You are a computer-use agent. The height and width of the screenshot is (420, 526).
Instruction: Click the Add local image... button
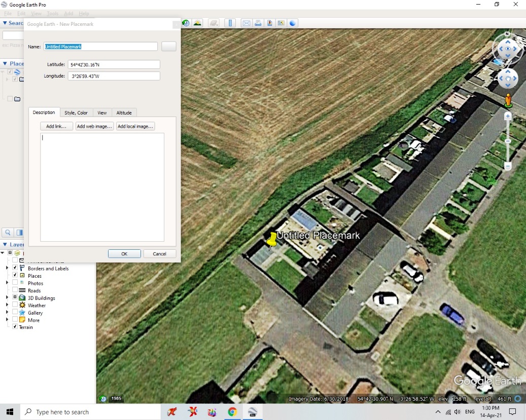135,126
